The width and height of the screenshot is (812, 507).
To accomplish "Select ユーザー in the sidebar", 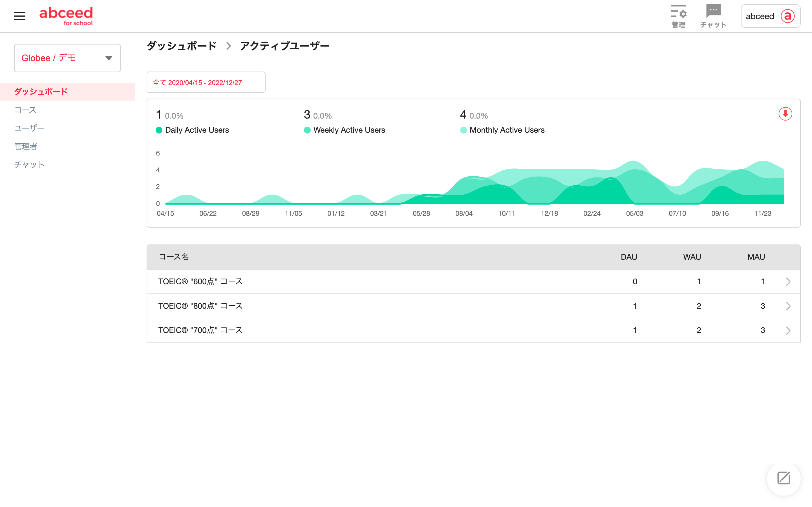I will (29, 128).
